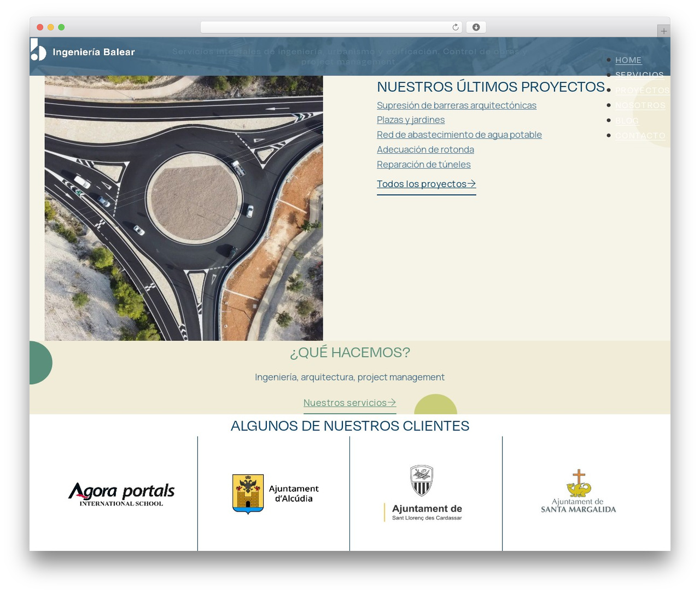Viewport: 700px width, 593px height.
Task: Open the Ajuntament de Santa Margalida logo
Action: tap(578, 491)
